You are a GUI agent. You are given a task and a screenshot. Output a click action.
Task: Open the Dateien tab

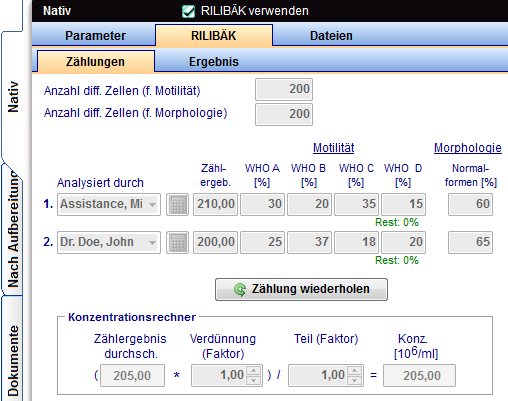[331, 36]
